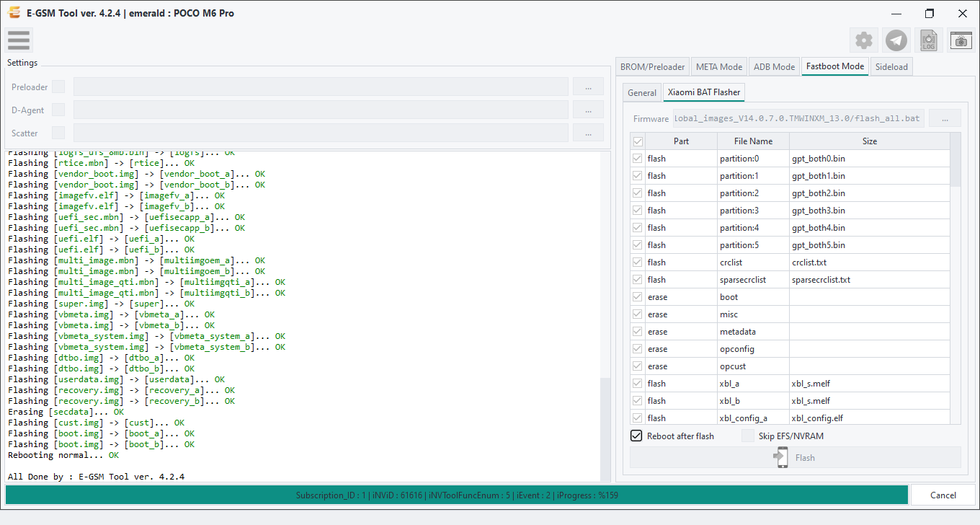980x525 pixels.
Task: Uncheck the xbl_b row checkbox
Action: 638,401
